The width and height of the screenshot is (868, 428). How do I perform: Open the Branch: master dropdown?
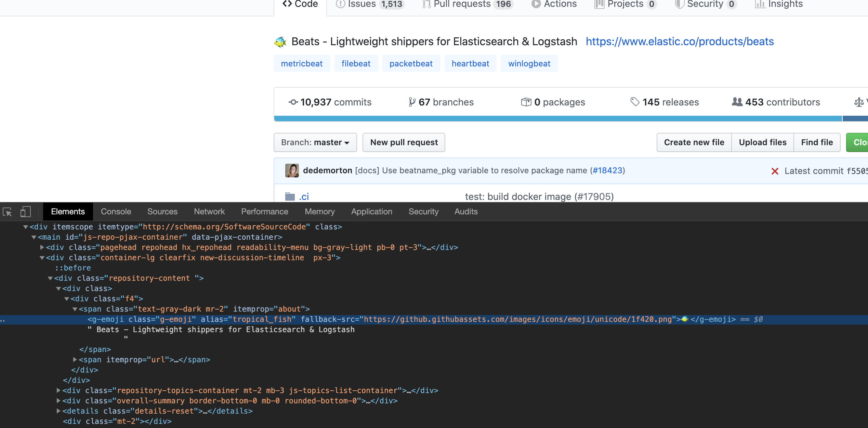(315, 142)
